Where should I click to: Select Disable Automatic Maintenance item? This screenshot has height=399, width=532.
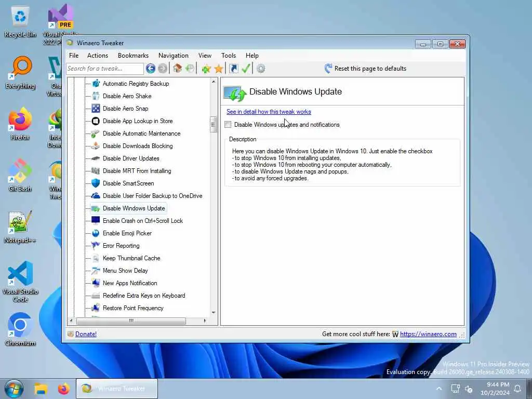pos(141,134)
